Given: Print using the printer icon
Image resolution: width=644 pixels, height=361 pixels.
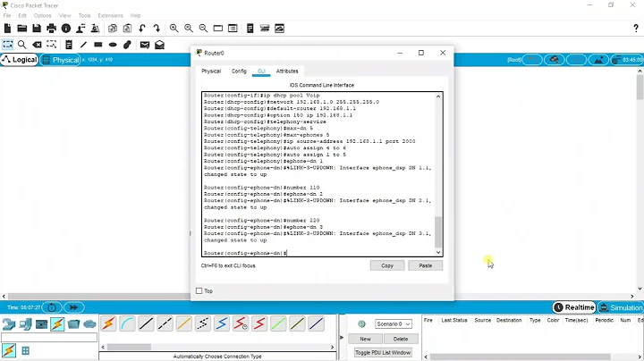Looking at the screenshot, I should (51, 29).
